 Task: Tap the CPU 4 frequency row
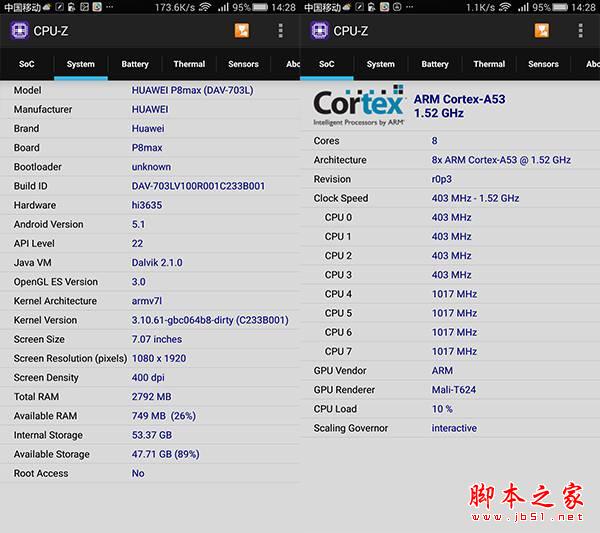pos(450,294)
